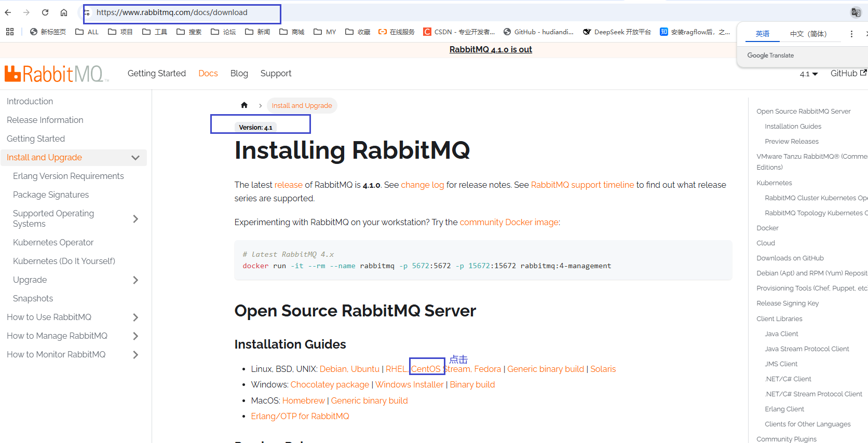Open Blog in top navigation
Viewport: 868px width, 443px height.
click(x=239, y=74)
